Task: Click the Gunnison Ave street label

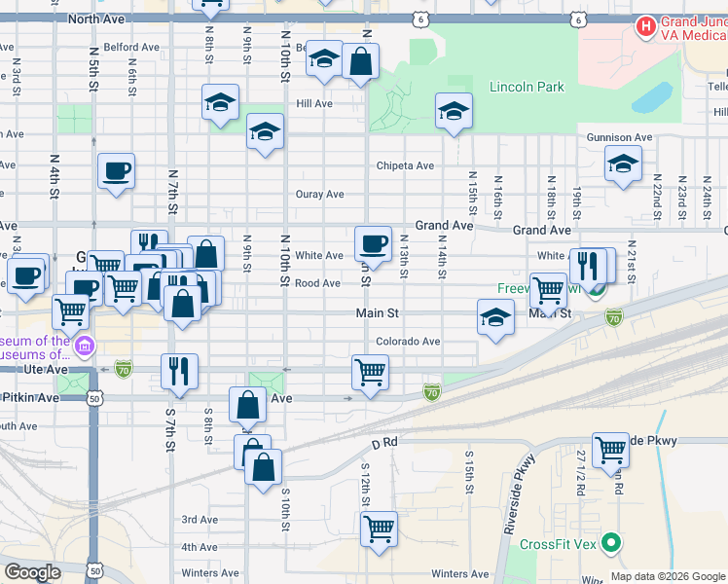Action: click(x=619, y=137)
